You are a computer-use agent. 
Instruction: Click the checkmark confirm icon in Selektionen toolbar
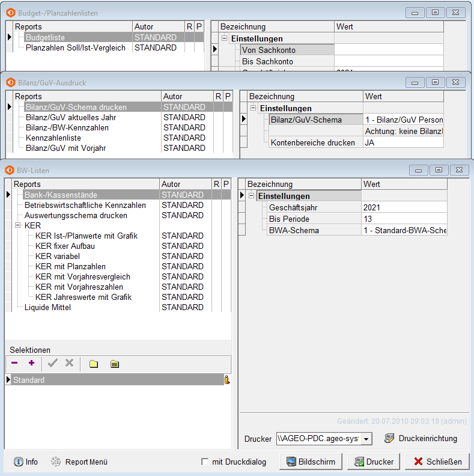pyautogui.click(x=53, y=363)
